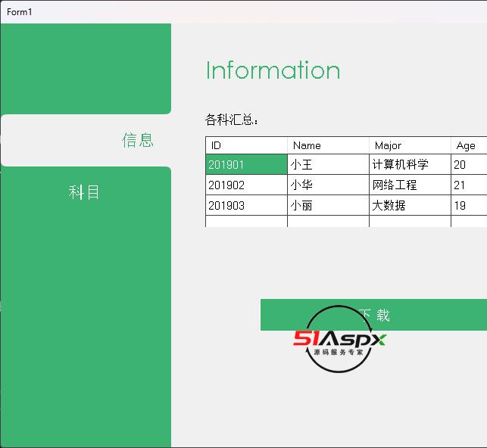Select the cell with ID 201902
Image resolution: width=487 pixels, height=448 pixels.
tap(247, 185)
